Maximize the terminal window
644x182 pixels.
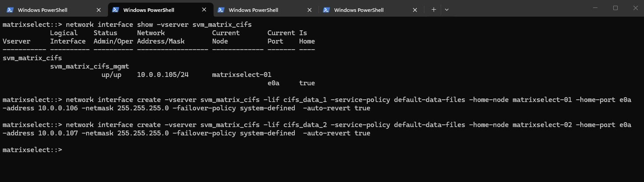[615, 8]
